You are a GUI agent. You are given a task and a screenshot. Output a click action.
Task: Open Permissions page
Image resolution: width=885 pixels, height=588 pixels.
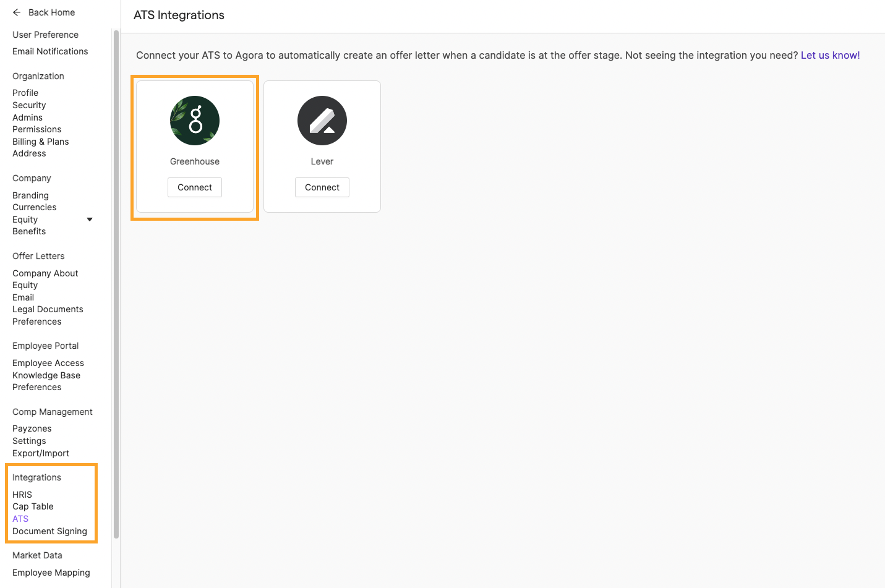point(36,129)
